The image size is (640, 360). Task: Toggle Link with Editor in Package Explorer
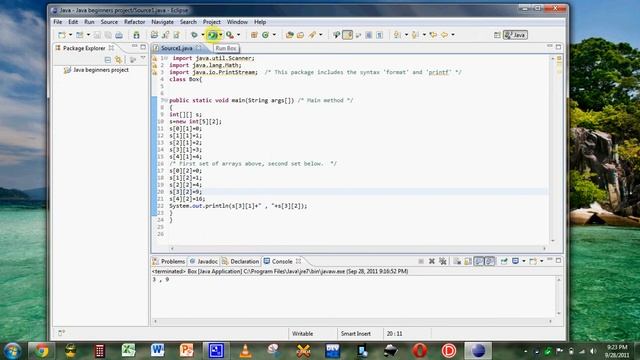pyautogui.click(x=119, y=60)
